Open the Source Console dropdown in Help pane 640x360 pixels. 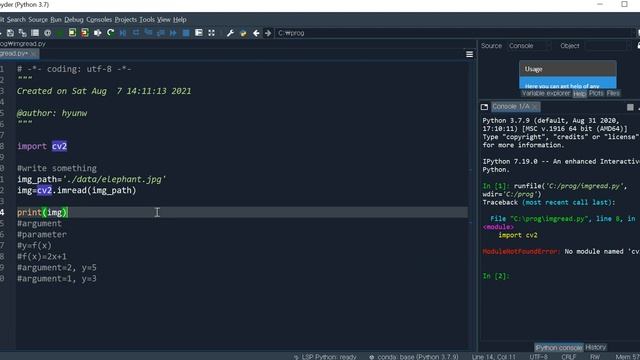[x=529, y=46]
